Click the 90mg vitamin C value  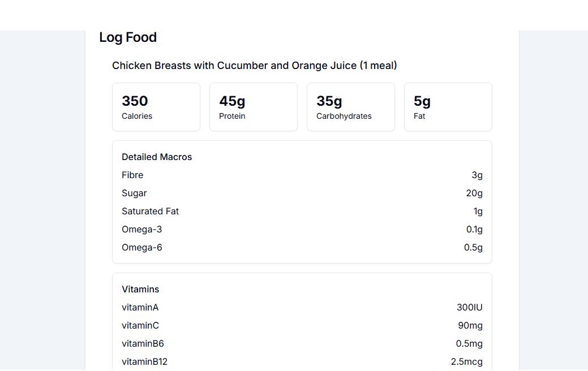point(470,326)
